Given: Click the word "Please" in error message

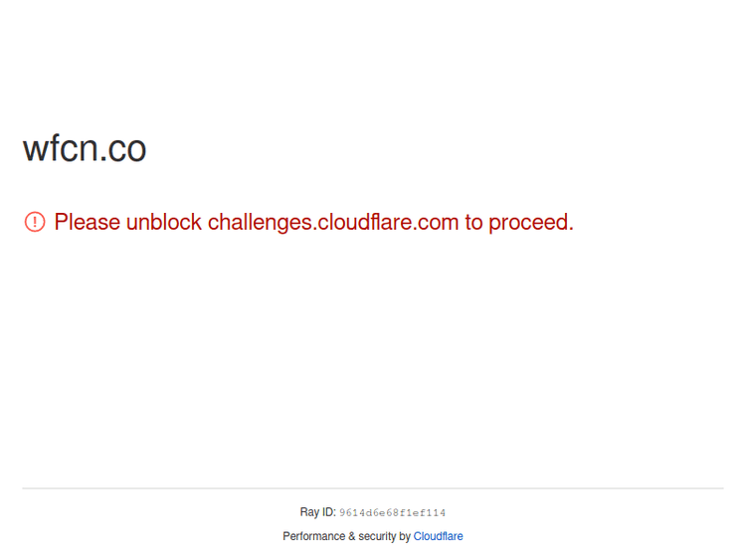Looking at the screenshot, I should (x=87, y=222).
